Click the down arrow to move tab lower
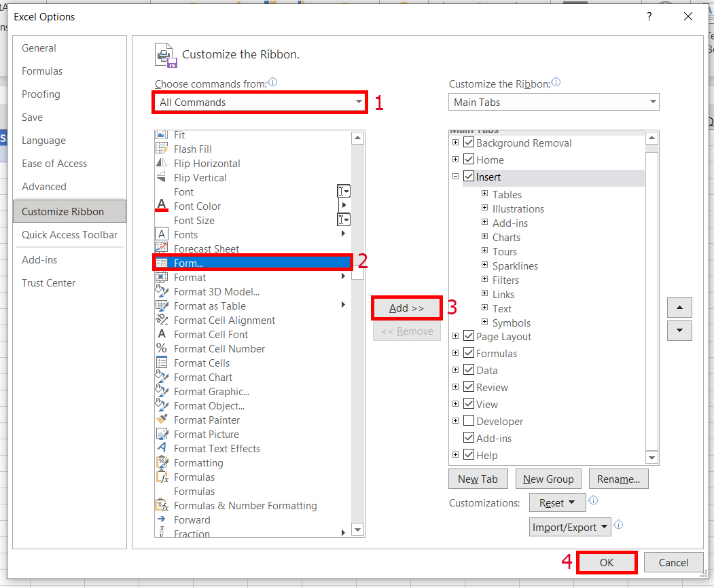Screen dimensions: 714x588 point(679,330)
